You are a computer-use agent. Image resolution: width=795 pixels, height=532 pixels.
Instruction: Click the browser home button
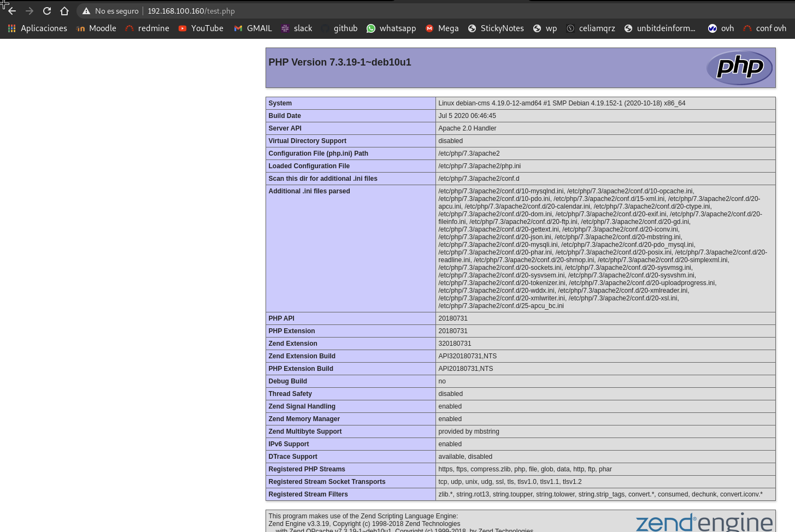(x=64, y=10)
